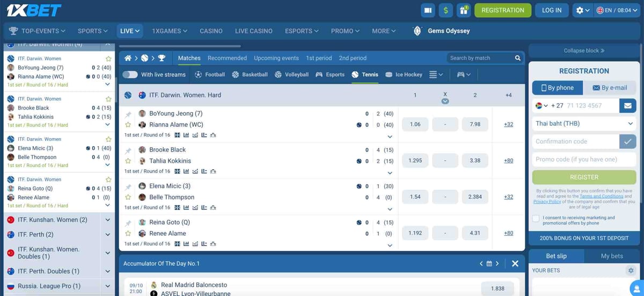Select Esports sport filter
The image size is (644, 296).
click(x=330, y=75)
